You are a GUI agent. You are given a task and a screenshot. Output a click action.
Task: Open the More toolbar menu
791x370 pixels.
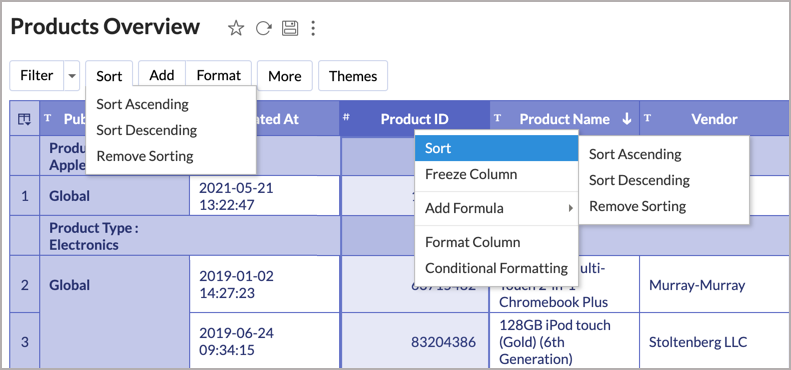pos(285,76)
